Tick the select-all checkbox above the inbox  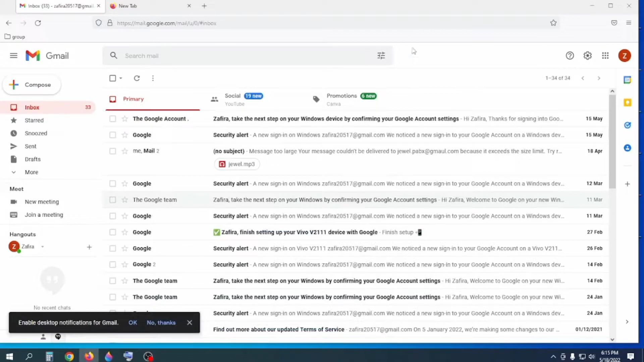click(113, 78)
